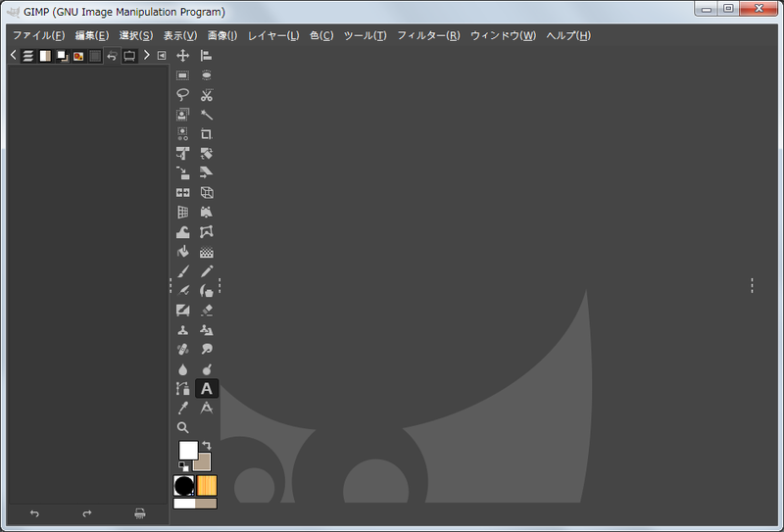Open the ヘルプ(H) menu
Screen dimensions: 784x532
tap(568, 35)
